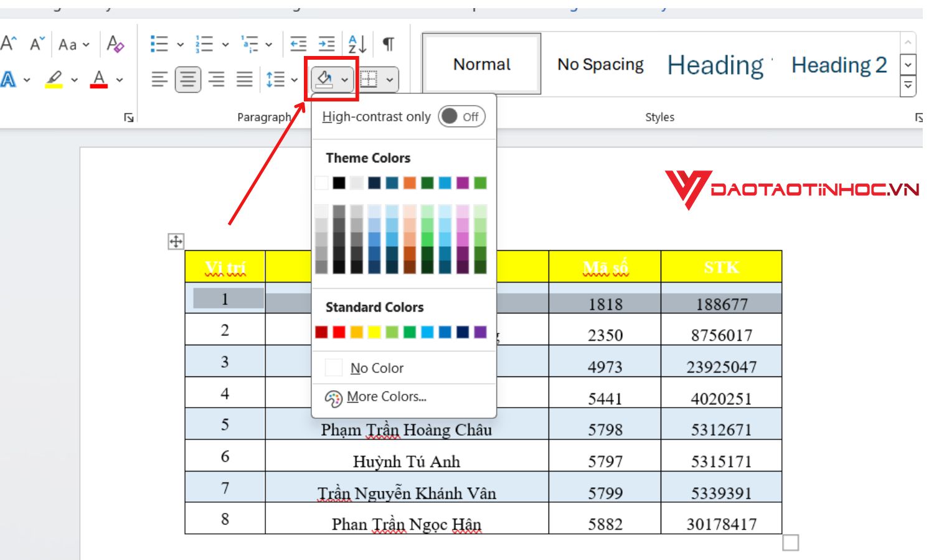The width and height of the screenshot is (934, 560).
Task: Click the Justify alignment icon
Action: point(245,80)
